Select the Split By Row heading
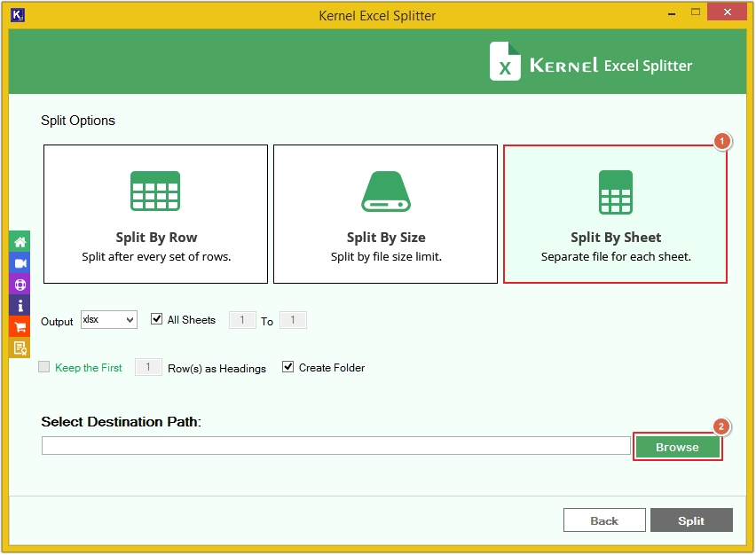The width and height of the screenshot is (756, 555). tap(156, 238)
